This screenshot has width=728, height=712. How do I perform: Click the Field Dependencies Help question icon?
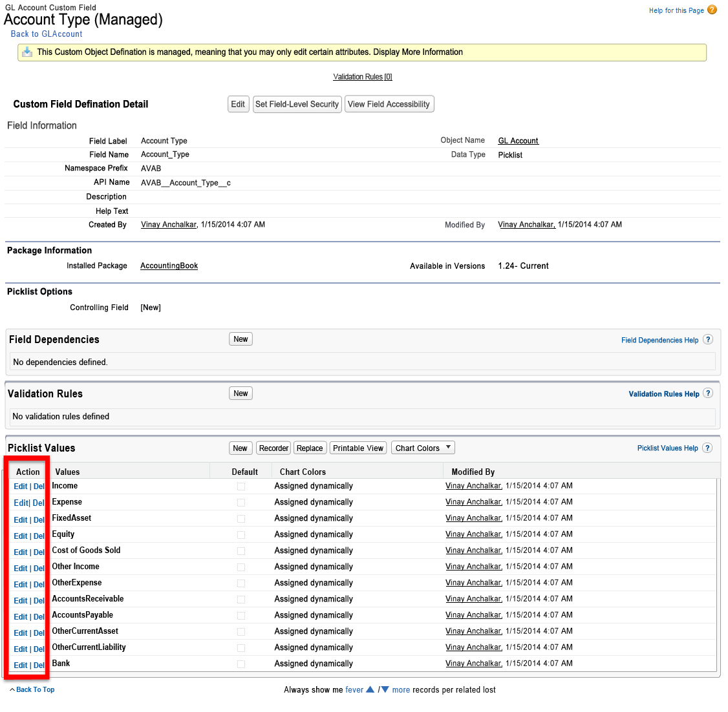click(708, 340)
